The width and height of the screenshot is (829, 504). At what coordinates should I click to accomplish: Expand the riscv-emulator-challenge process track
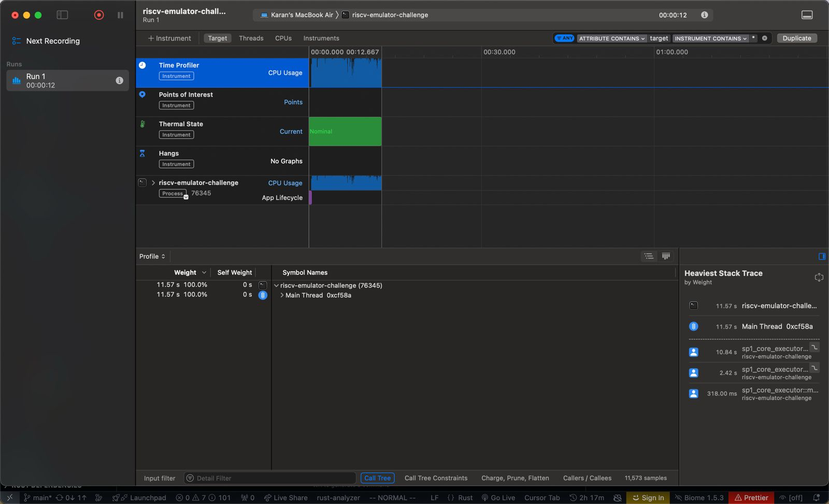point(153,183)
